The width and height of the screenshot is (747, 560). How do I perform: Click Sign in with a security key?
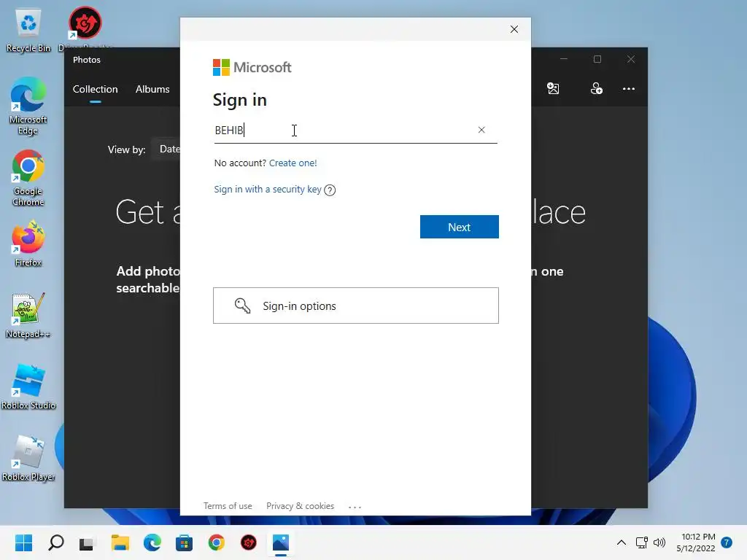point(268,189)
